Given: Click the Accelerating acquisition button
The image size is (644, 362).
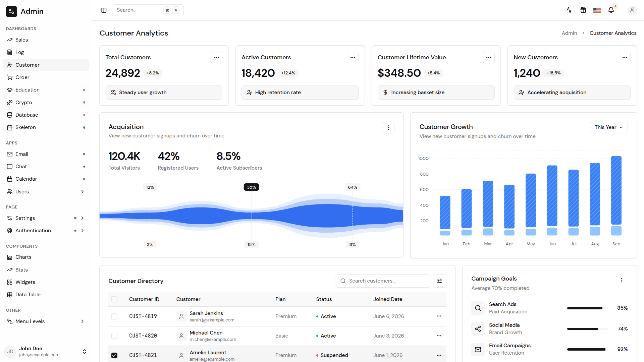Looking at the screenshot, I should pyautogui.click(x=572, y=93).
